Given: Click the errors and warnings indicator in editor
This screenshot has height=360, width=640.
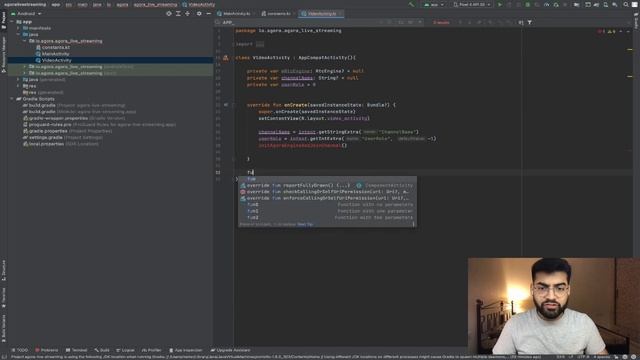Looking at the screenshot, I should click(607, 31).
